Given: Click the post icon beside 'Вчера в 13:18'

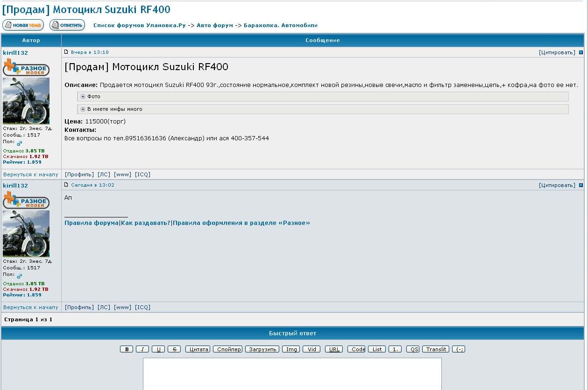Looking at the screenshot, I should (x=66, y=52).
